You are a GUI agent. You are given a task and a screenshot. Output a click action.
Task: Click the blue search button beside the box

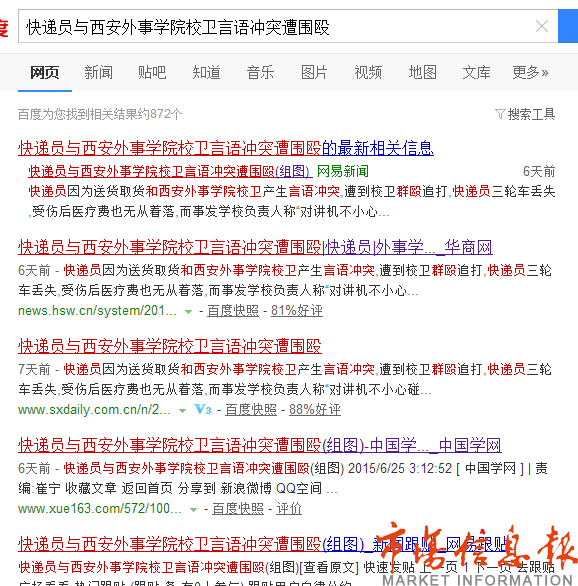[x=568, y=26]
